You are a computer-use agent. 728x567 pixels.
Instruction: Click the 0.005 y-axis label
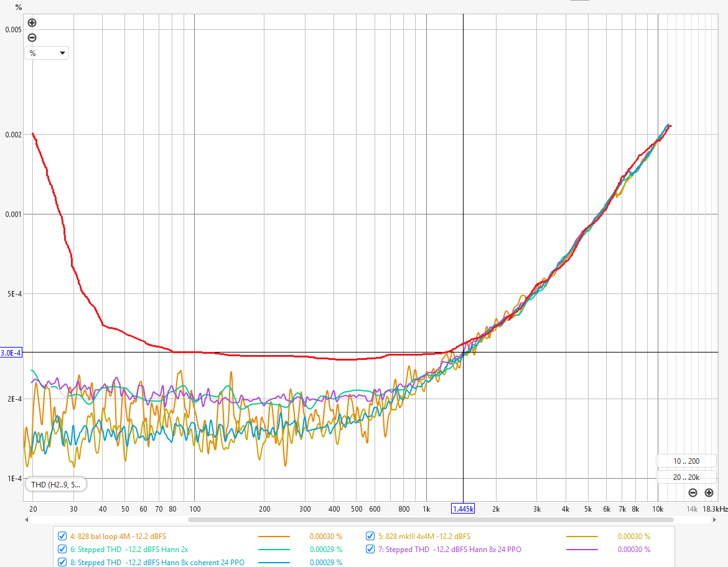click(x=13, y=30)
